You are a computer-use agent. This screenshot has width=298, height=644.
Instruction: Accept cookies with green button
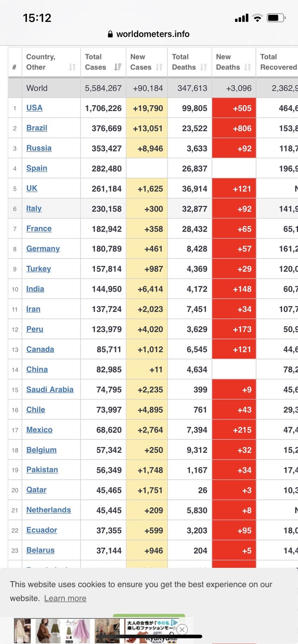point(149,616)
